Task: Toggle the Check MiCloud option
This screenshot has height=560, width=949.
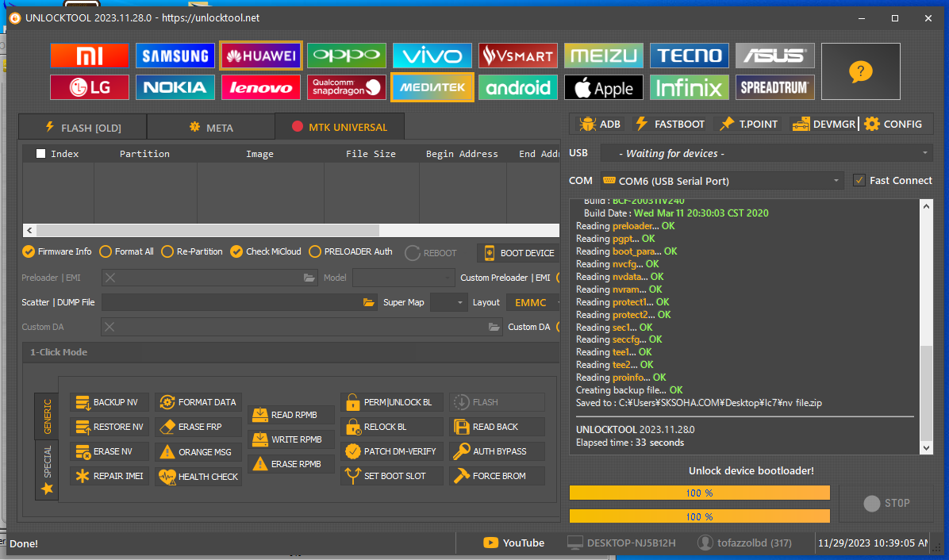Action: [x=236, y=251]
